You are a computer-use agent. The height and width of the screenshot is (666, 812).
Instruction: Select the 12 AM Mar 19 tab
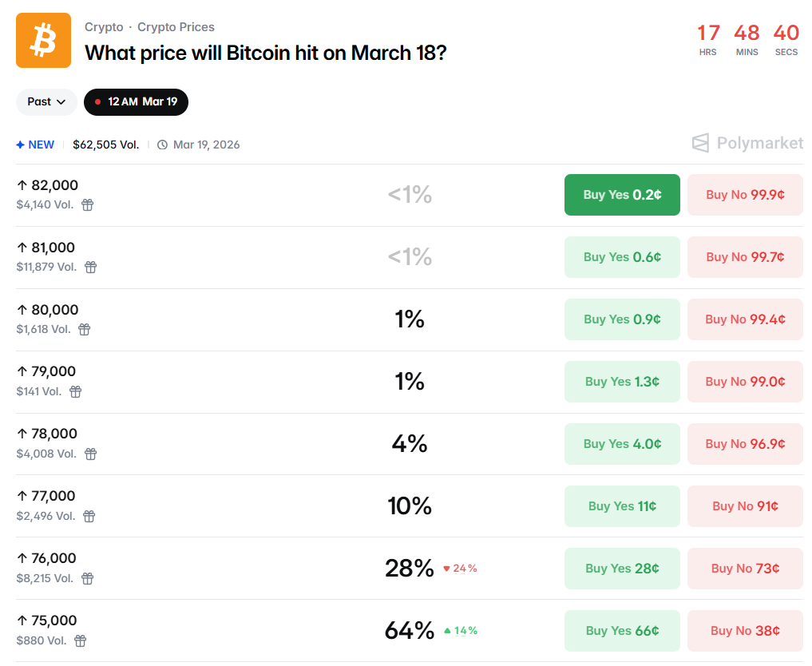[136, 101]
